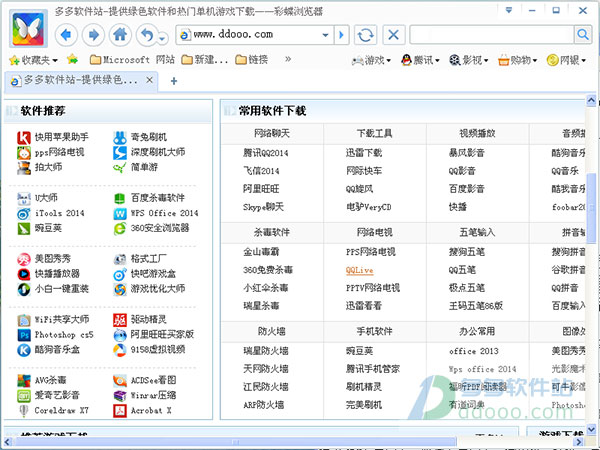Go to the home page icon

point(120,35)
